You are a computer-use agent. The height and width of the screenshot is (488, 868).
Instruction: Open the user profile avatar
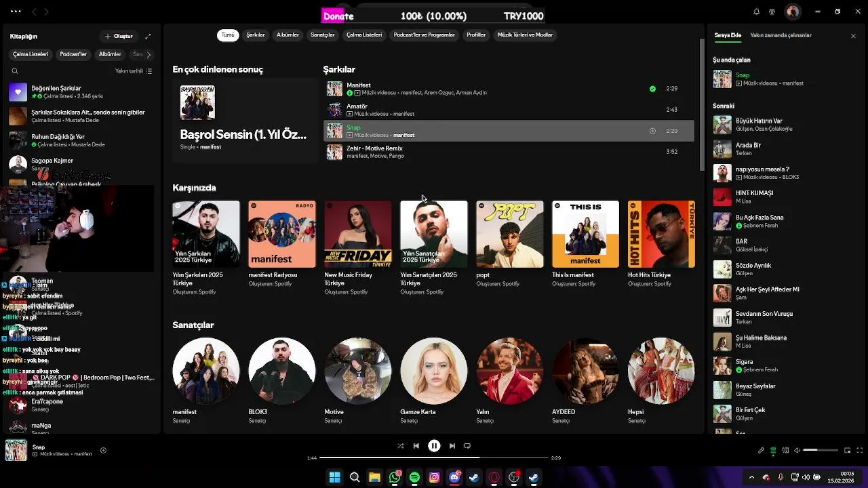[x=792, y=12]
